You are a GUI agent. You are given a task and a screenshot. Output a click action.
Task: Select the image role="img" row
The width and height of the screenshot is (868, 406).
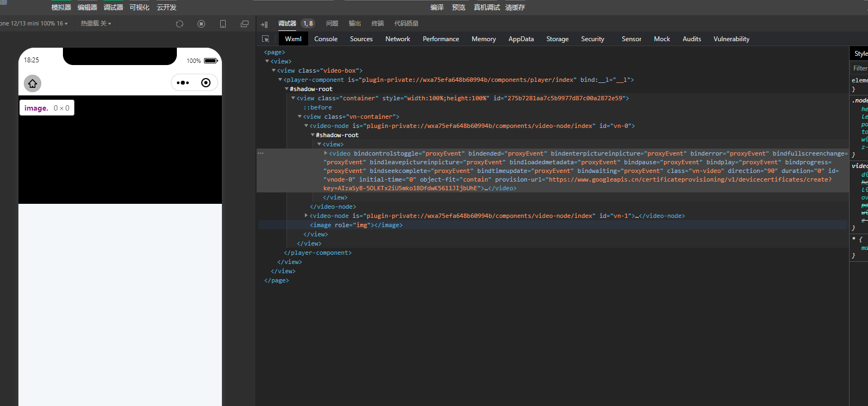[552, 225]
